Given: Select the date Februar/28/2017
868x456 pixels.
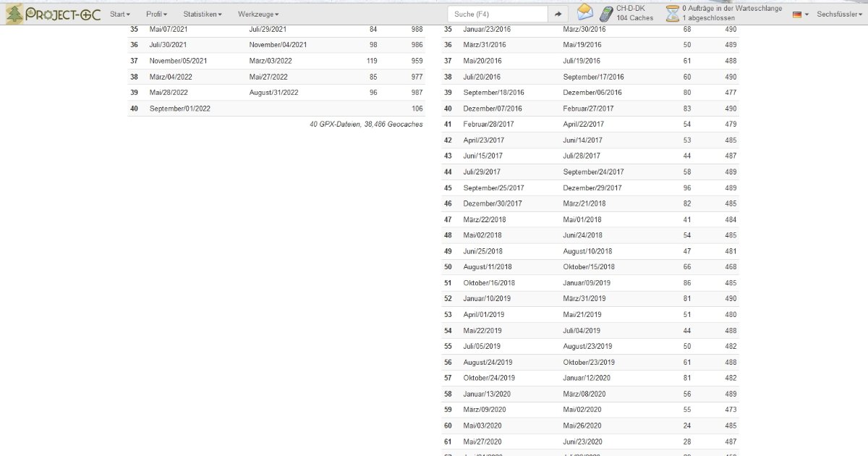Looking at the screenshot, I should tap(488, 124).
